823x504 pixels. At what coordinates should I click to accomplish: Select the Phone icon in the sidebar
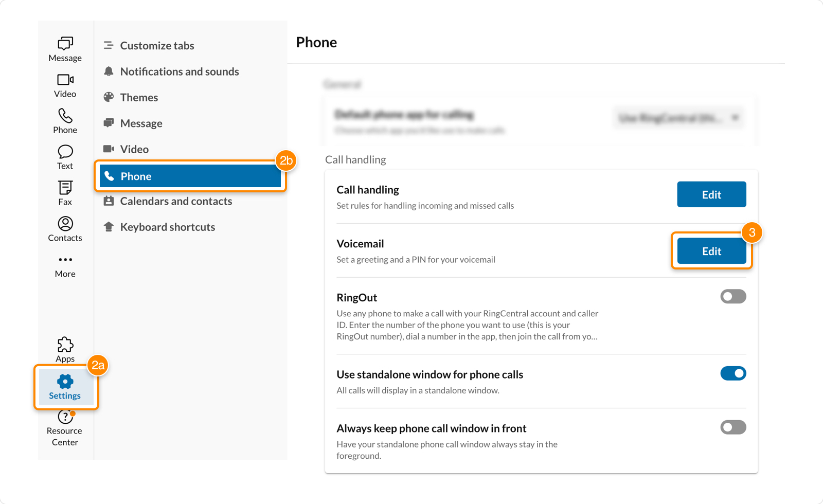pyautogui.click(x=65, y=121)
